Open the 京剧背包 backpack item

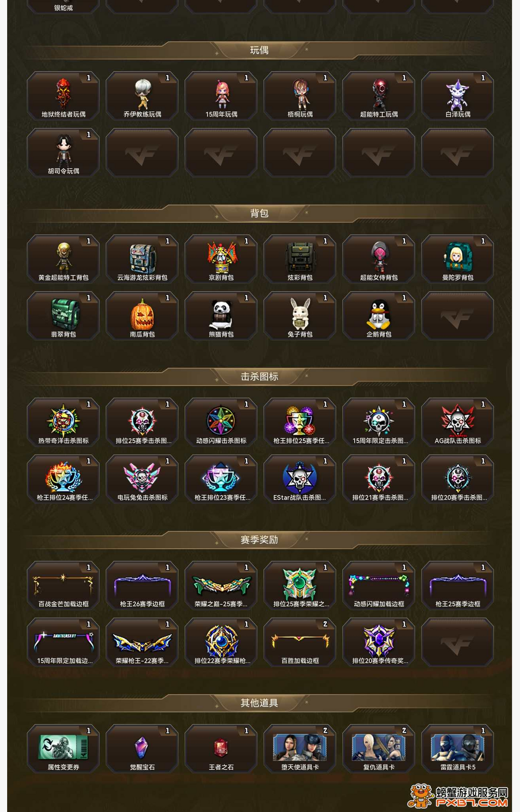coord(221,259)
